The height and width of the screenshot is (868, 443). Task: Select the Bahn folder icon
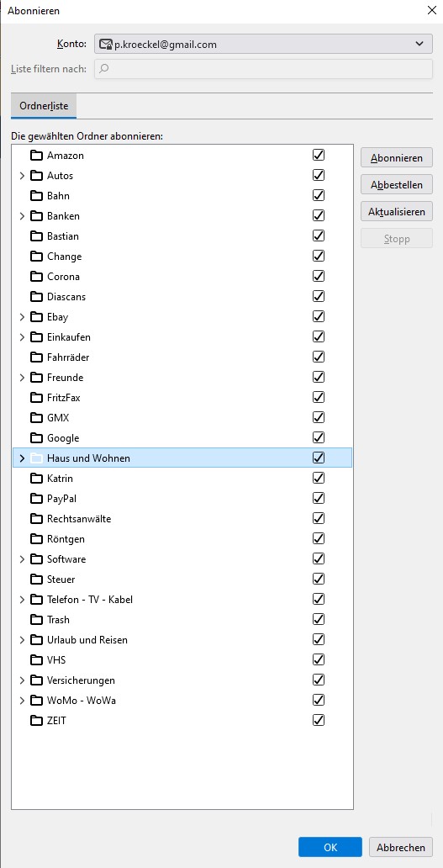pyautogui.click(x=36, y=195)
